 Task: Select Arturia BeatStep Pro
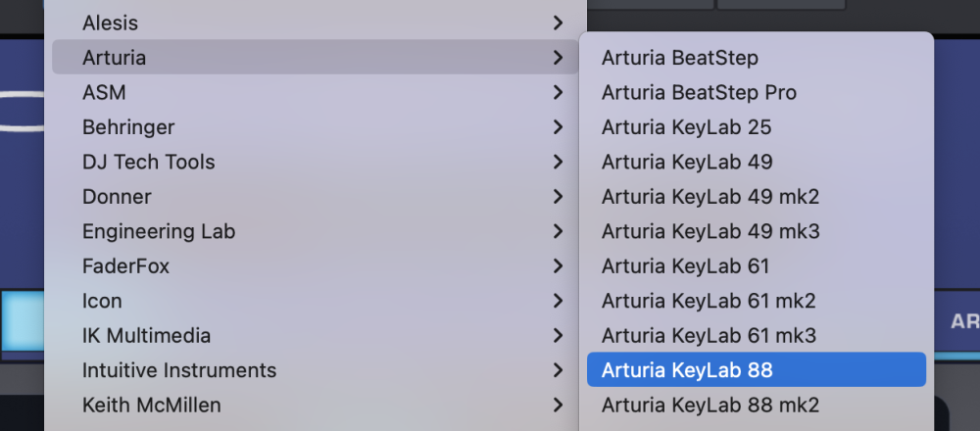[699, 93]
